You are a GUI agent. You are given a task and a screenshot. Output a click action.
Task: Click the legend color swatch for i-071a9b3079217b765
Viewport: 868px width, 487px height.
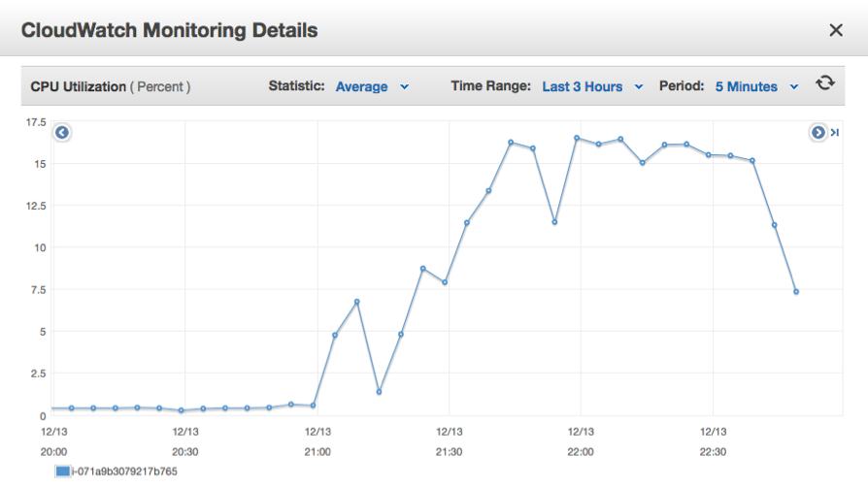pos(62,471)
